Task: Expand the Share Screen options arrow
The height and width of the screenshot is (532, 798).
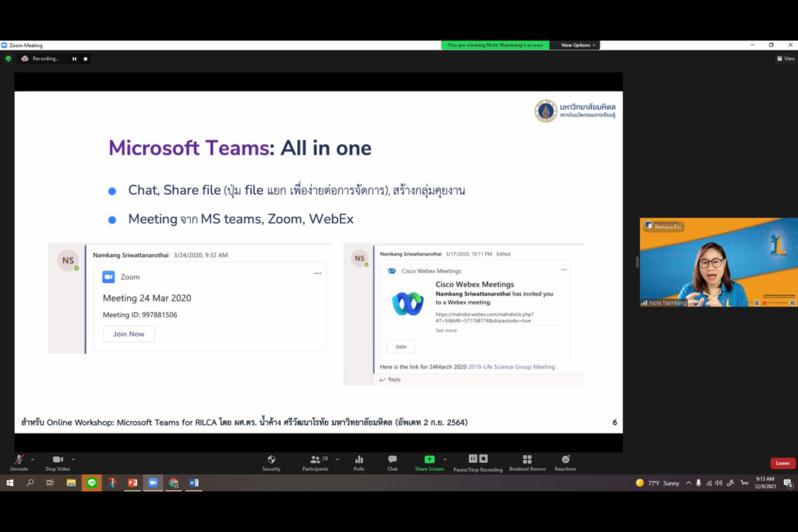Action: click(445, 460)
